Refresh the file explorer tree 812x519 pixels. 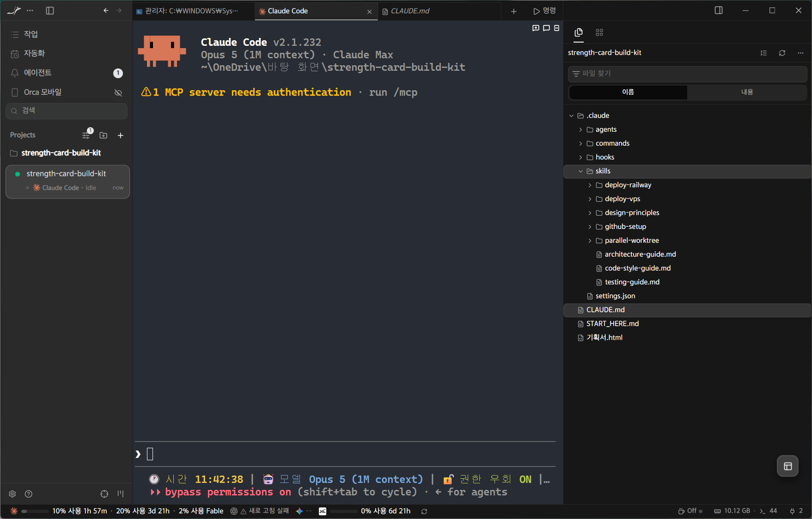point(782,53)
